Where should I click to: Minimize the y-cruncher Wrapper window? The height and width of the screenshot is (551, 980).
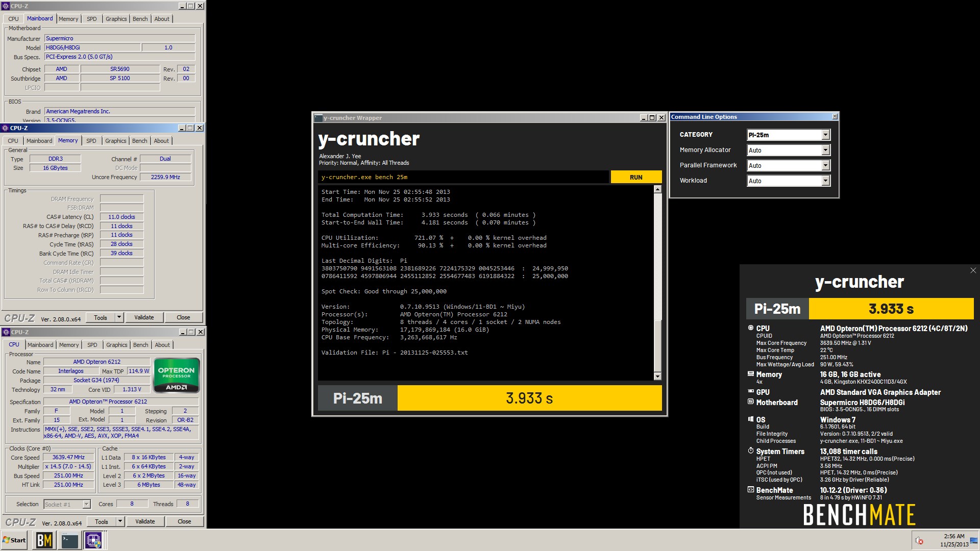pyautogui.click(x=643, y=118)
